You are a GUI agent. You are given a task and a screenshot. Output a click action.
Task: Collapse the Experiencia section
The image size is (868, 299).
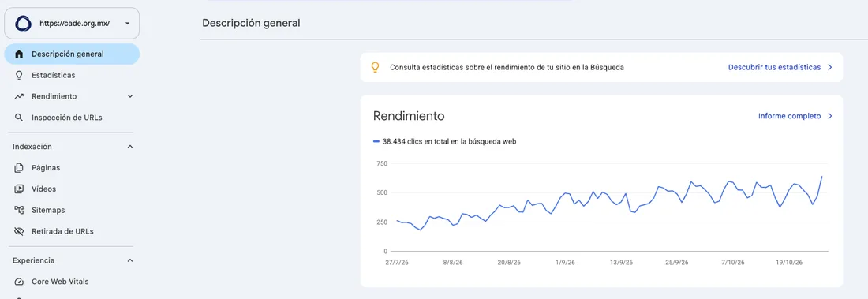(130, 260)
